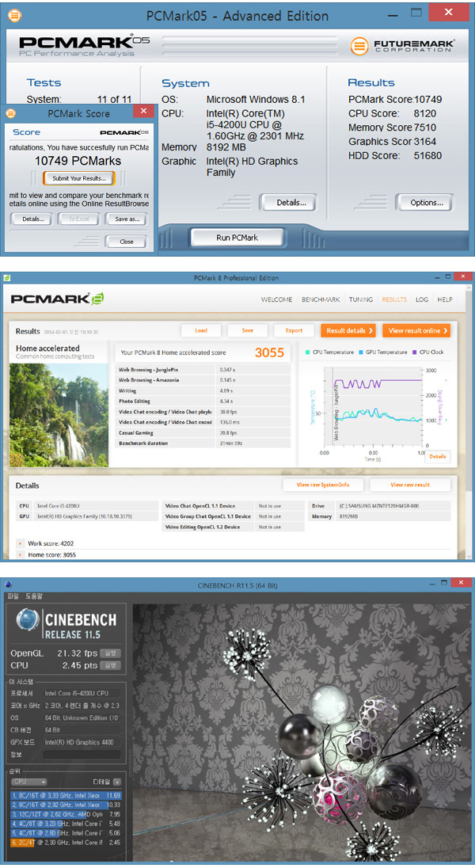Image resolution: width=475 pixels, height=868 pixels.
Task: Select the RESULTS tab in PCMark 8
Action: [394, 299]
